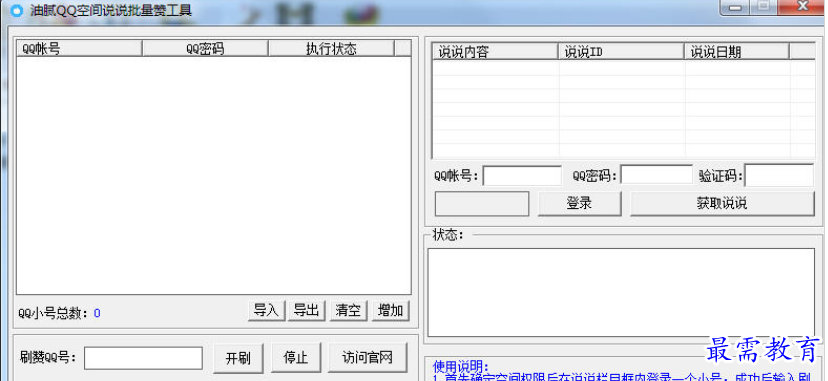
Task: Click inside the 状态 log text box
Action: (x=621, y=292)
